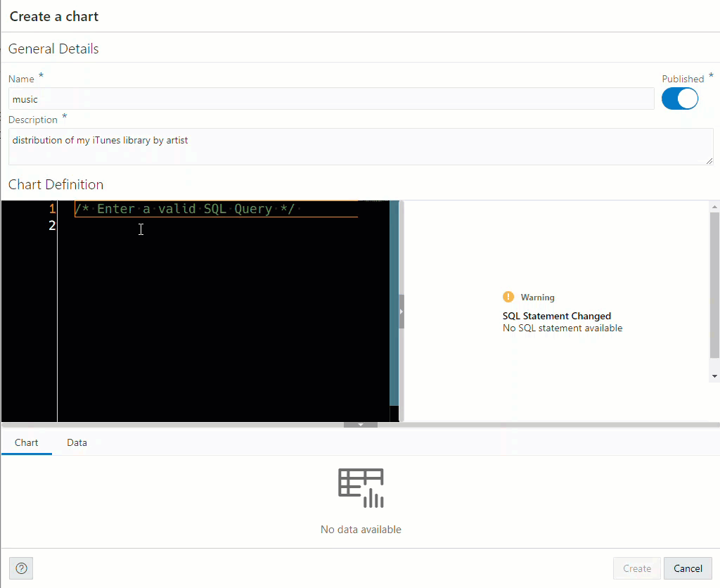Click the warning panel scrollbar thumb
The height and width of the screenshot is (588, 720).
[714, 285]
